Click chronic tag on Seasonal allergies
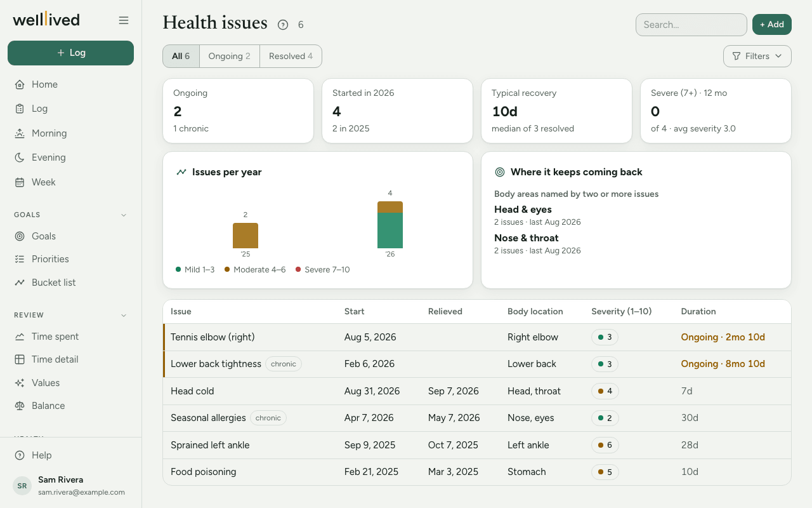Image resolution: width=812 pixels, height=508 pixels. (x=268, y=418)
